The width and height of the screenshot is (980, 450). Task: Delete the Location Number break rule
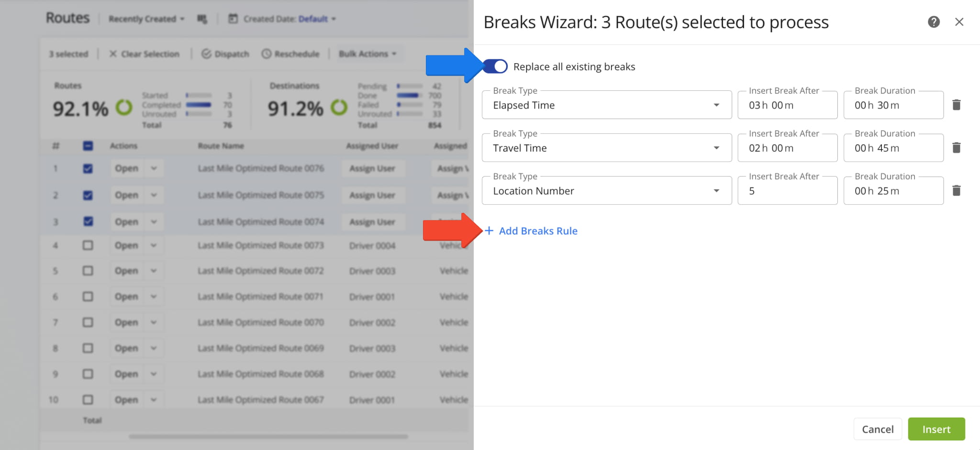(x=956, y=191)
